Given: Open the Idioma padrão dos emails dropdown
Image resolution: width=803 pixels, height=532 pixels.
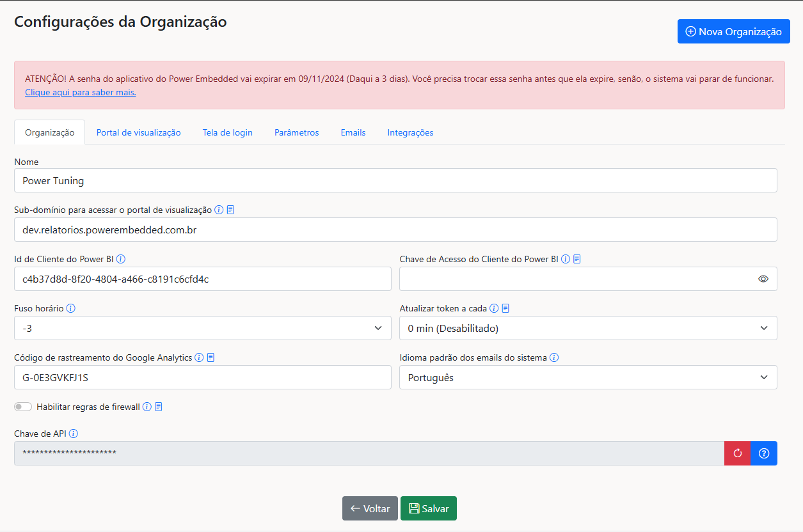Looking at the screenshot, I should coord(588,377).
